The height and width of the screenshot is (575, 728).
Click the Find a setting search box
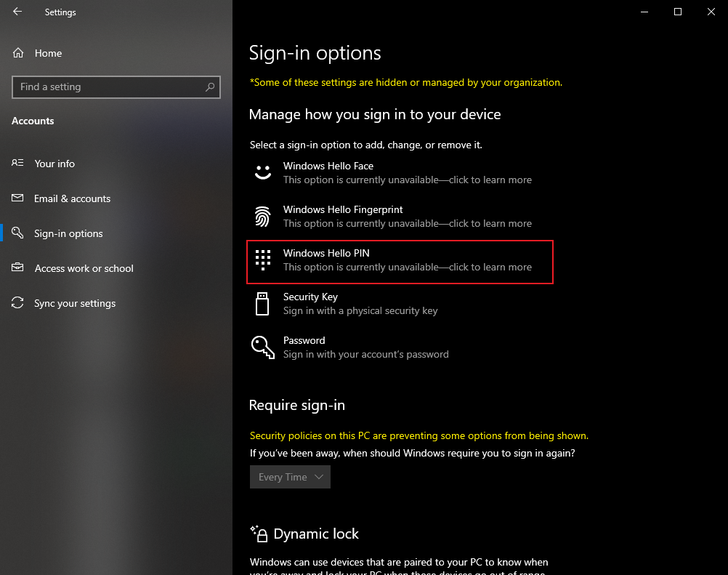click(x=116, y=87)
